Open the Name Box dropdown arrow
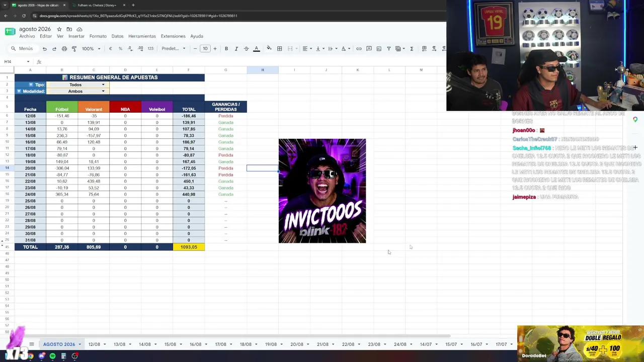 [28, 62]
